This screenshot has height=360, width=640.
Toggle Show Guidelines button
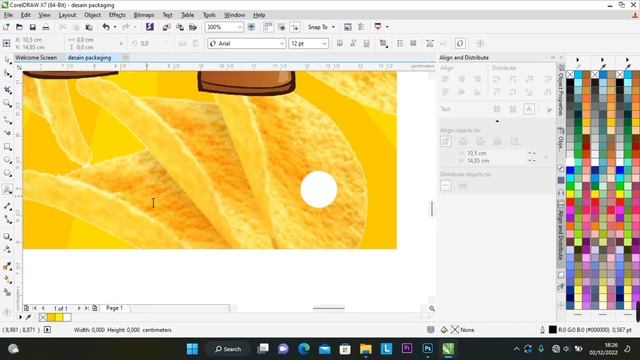point(295,27)
